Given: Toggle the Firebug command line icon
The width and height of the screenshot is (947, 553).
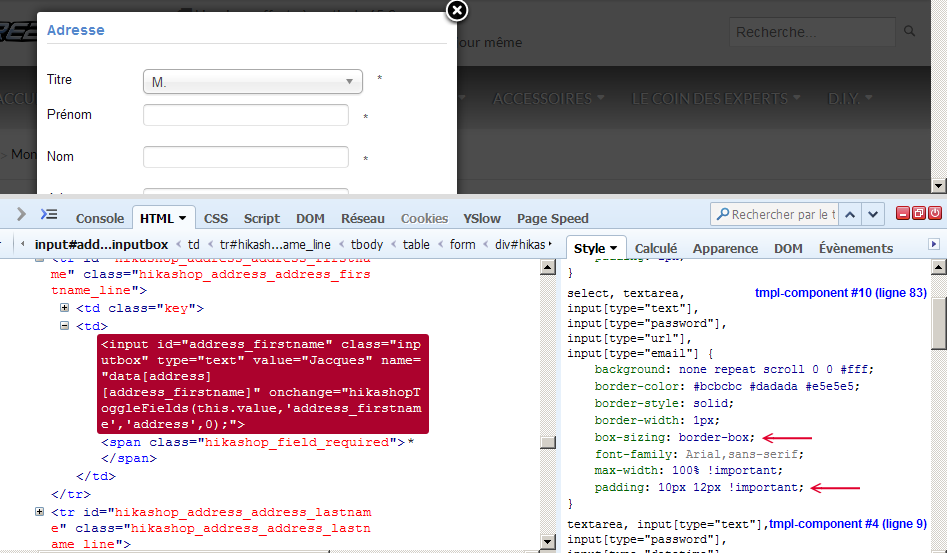Looking at the screenshot, I should coord(49,214).
